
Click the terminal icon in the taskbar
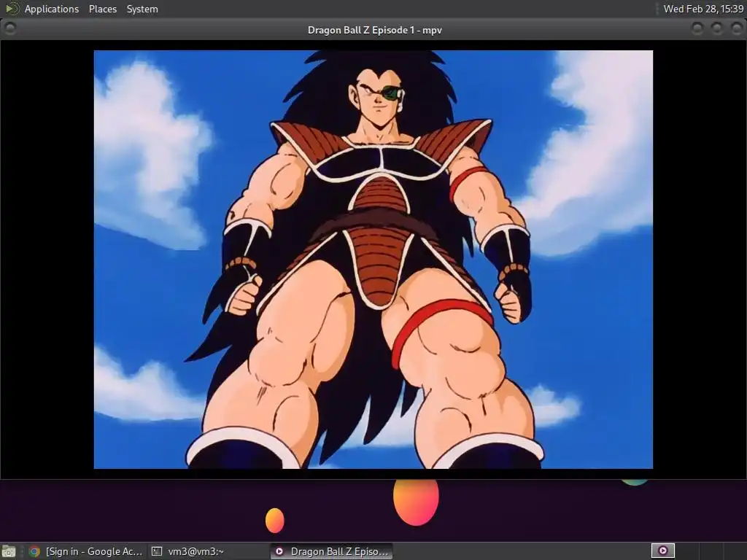157,551
